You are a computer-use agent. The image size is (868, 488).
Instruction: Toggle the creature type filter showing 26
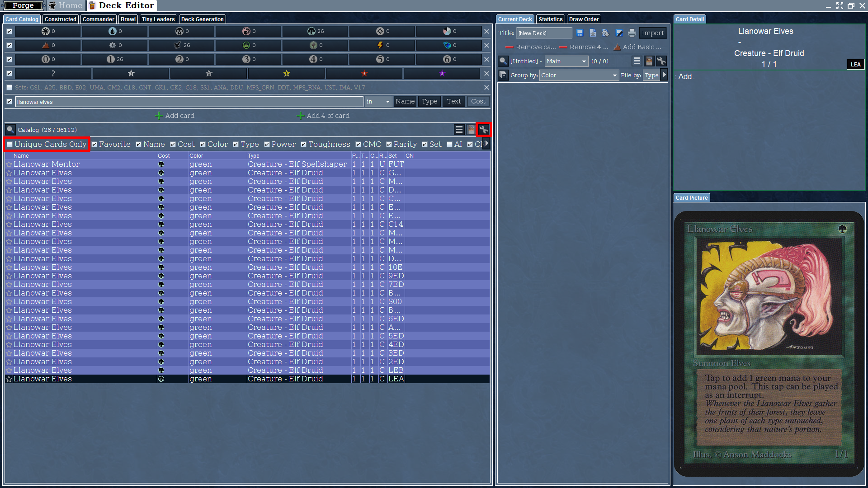(182, 45)
